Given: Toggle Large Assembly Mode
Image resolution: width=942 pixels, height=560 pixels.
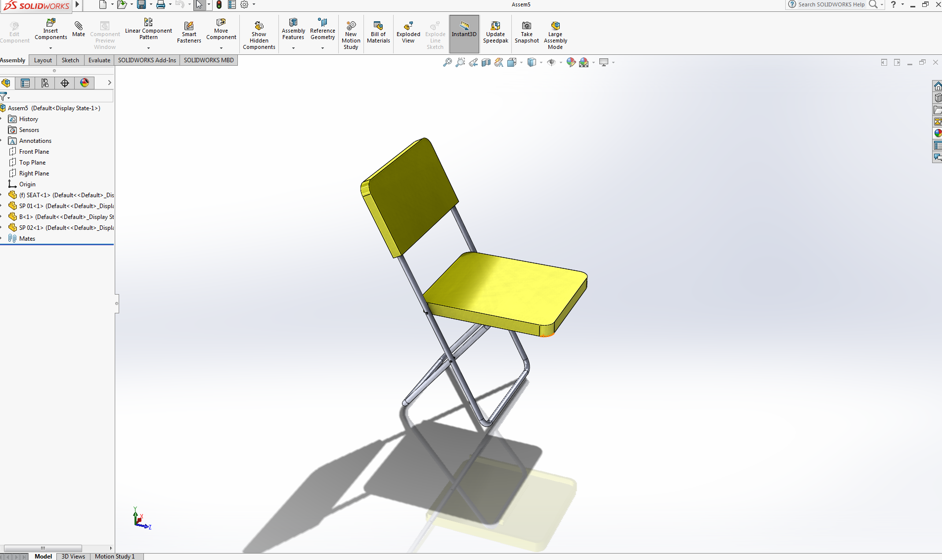Looking at the screenshot, I should 555,35.
